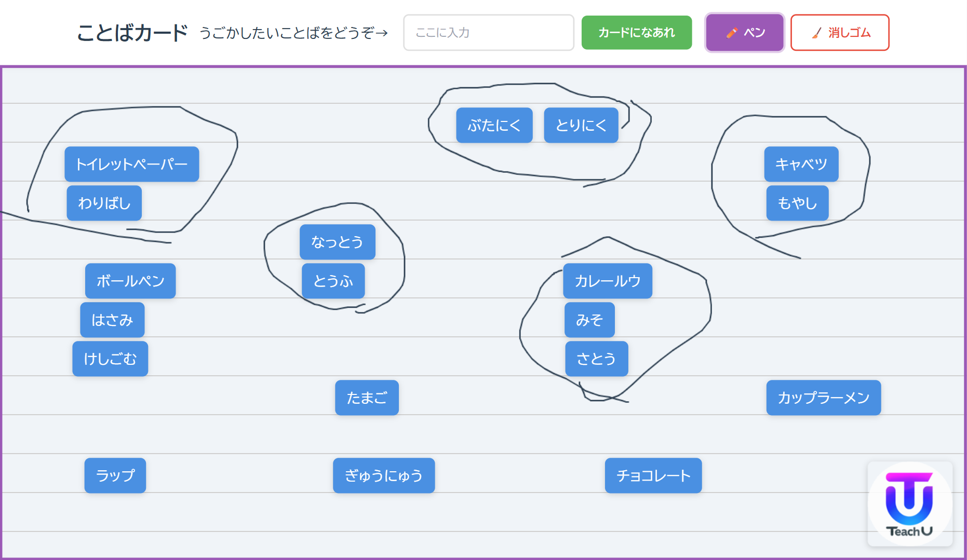Select the トイレットペーパー card

pyautogui.click(x=131, y=164)
